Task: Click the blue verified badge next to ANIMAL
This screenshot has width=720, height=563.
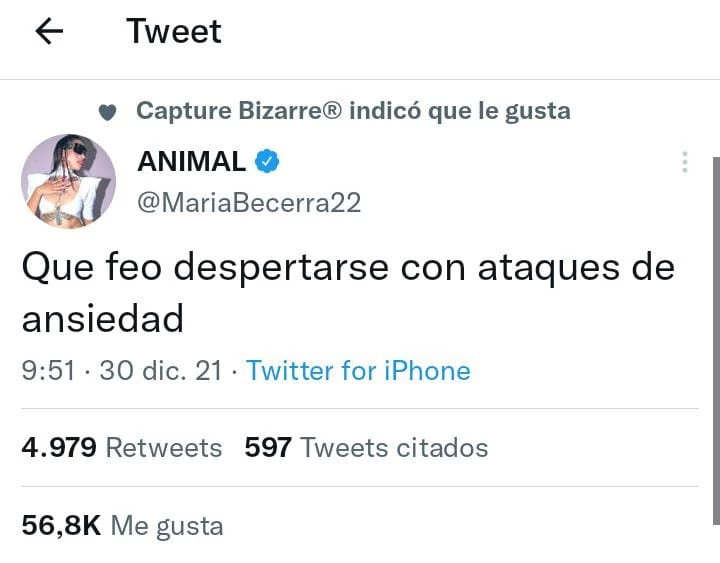Action: click(x=267, y=161)
